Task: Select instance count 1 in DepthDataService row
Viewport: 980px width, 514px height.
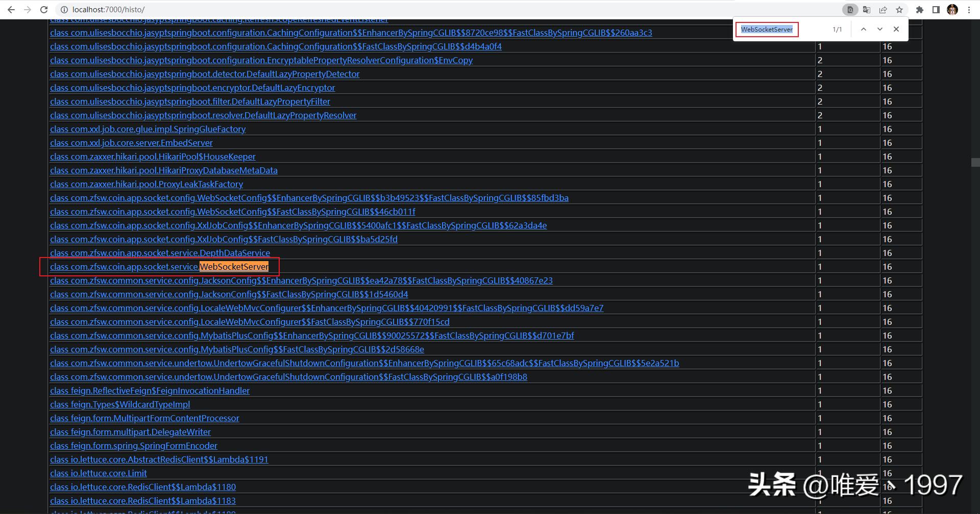Action: (x=820, y=253)
